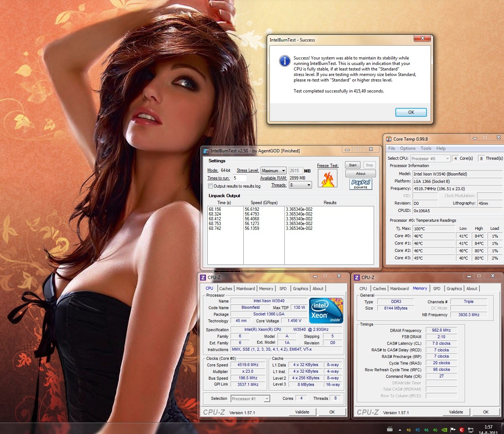
Task: Click the Tj. Max 100°C field
Action: point(434,228)
